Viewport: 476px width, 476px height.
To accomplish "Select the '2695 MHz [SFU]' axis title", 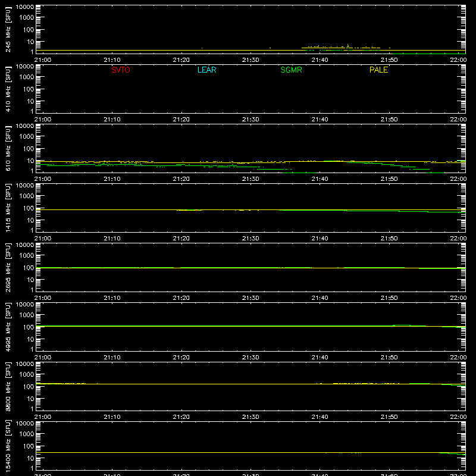I will click(8, 268).
